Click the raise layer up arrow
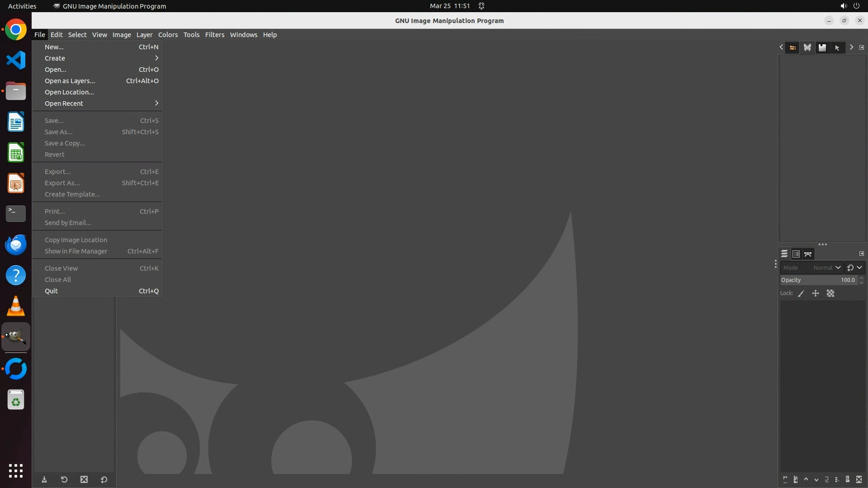The image size is (868, 488). (x=806, y=479)
